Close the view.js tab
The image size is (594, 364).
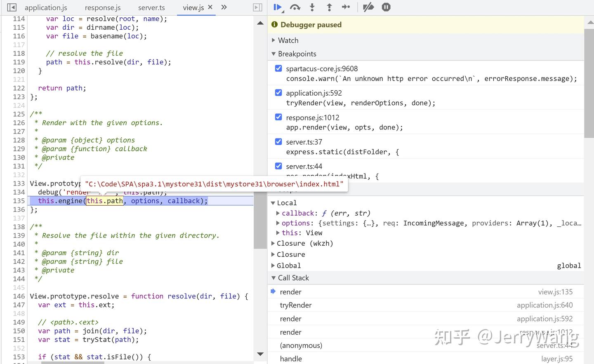pyautogui.click(x=210, y=7)
